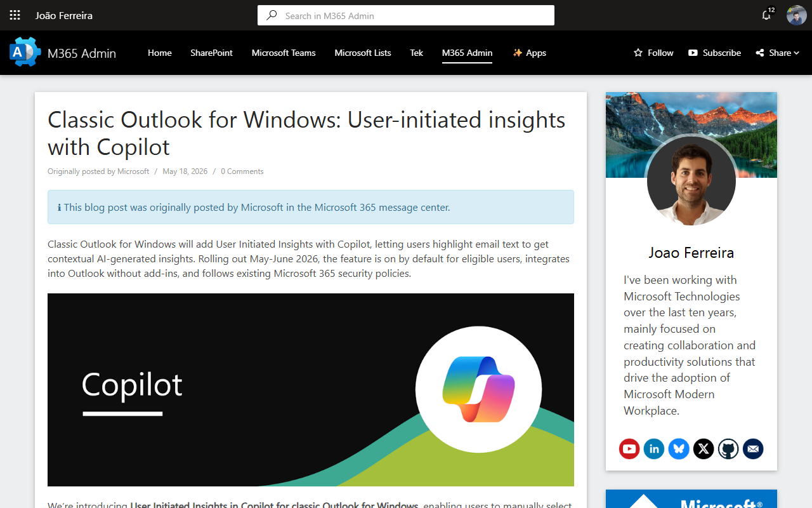Screen dimensions: 812x508
Task: Open the user profile avatar menu
Action: click(796, 15)
